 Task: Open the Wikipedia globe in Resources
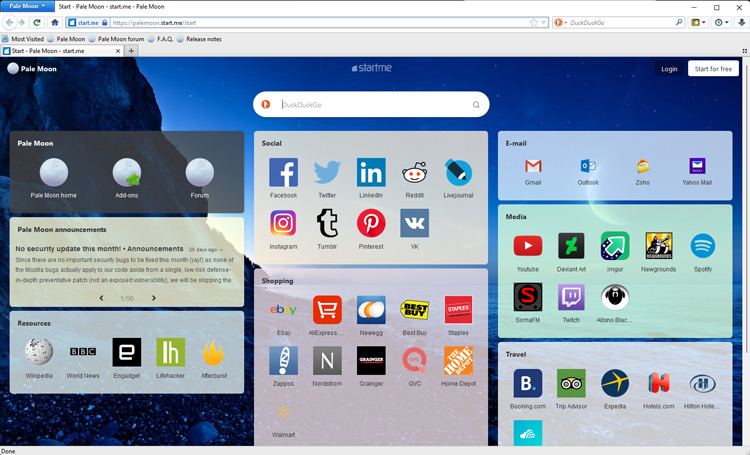point(39,352)
